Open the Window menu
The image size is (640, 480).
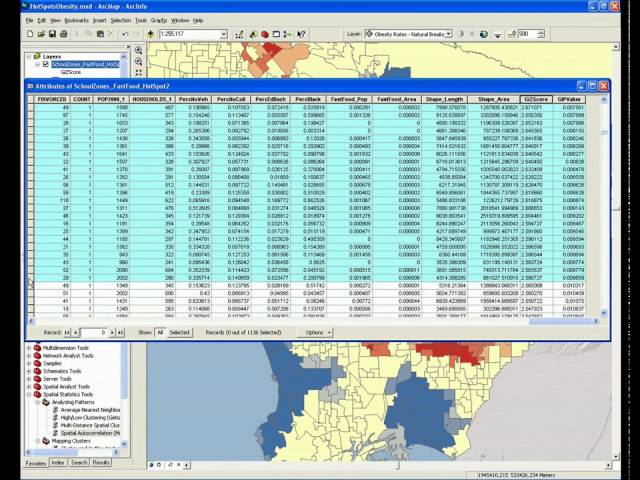coord(180,20)
